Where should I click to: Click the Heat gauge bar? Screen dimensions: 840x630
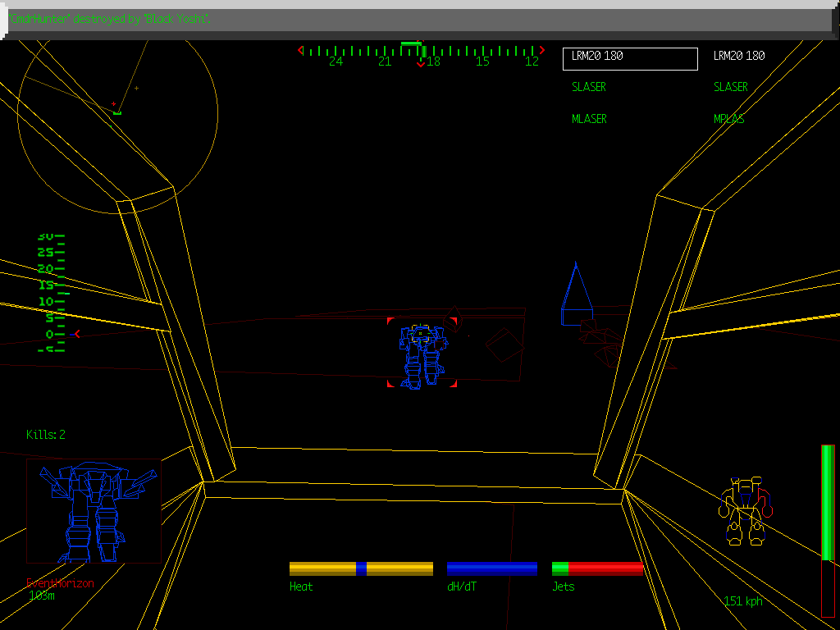[x=361, y=568]
